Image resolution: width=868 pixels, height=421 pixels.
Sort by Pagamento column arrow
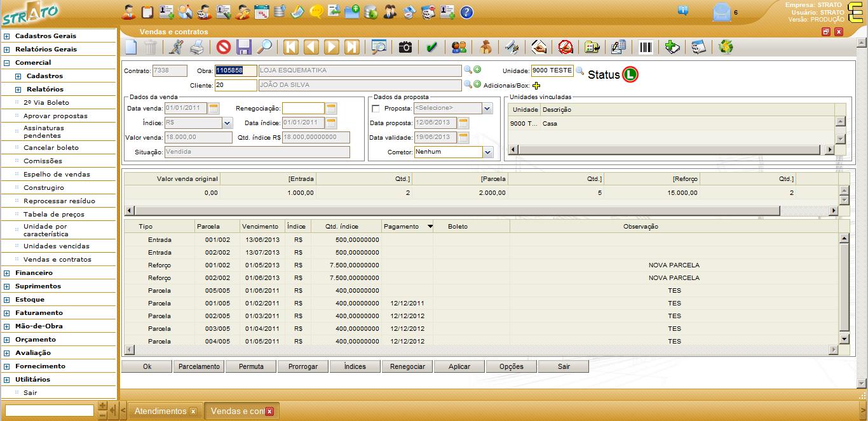[430, 227]
